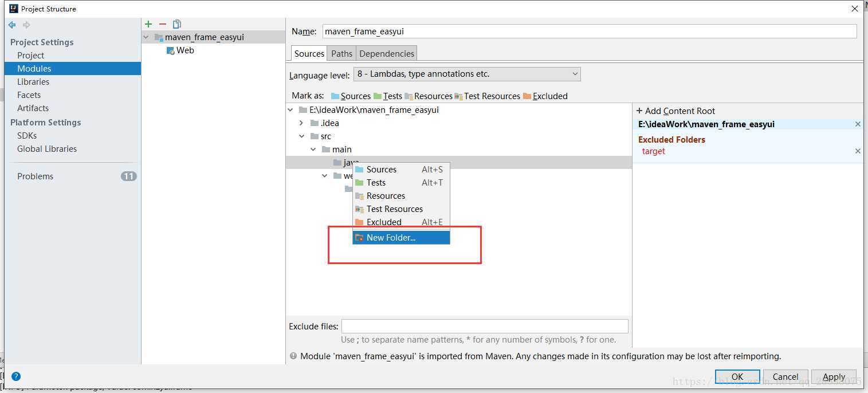This screenshot has height=393, width=868.
Task: Switch to the Sources tab
Action: (309, 53)
